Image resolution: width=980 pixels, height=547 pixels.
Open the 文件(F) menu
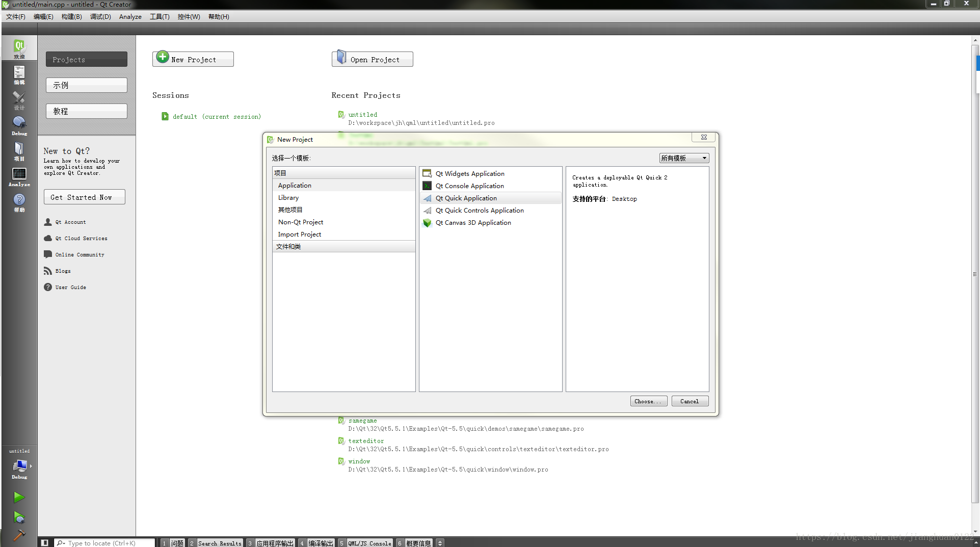point(16,17)
